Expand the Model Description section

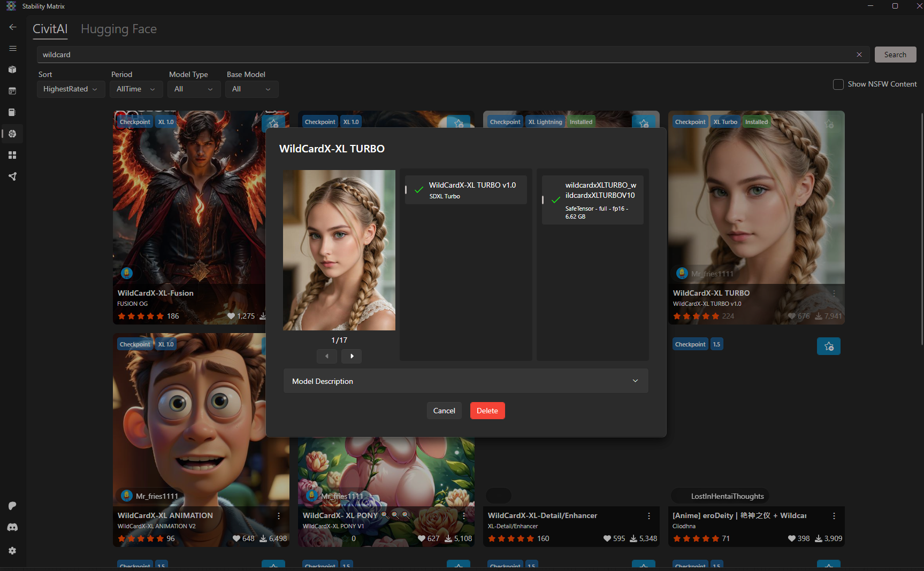tap(465, 381)
